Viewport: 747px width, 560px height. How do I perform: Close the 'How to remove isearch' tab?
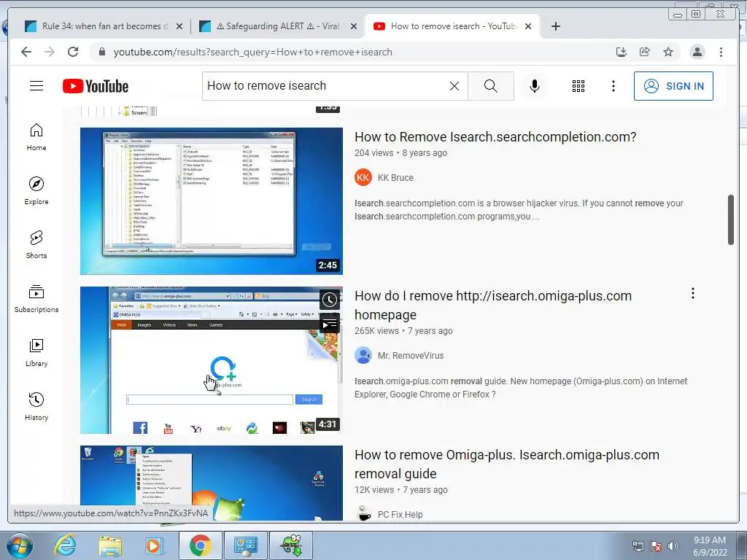point(528,26)
